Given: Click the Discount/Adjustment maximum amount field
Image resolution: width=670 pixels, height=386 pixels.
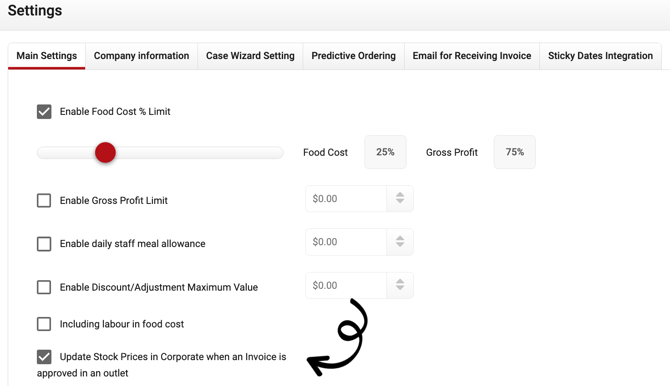Looking at the screenshot, I should click(346, 286).
